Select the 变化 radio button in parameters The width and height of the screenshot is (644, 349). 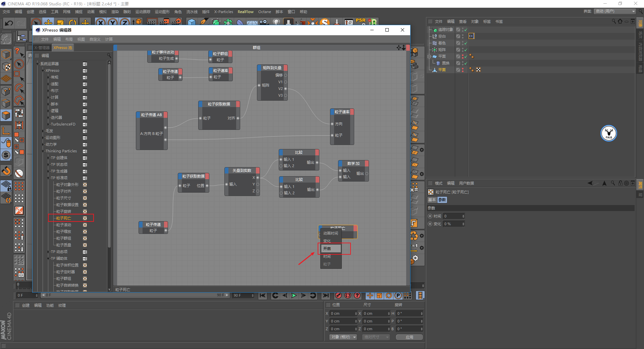tap(430, 224)
